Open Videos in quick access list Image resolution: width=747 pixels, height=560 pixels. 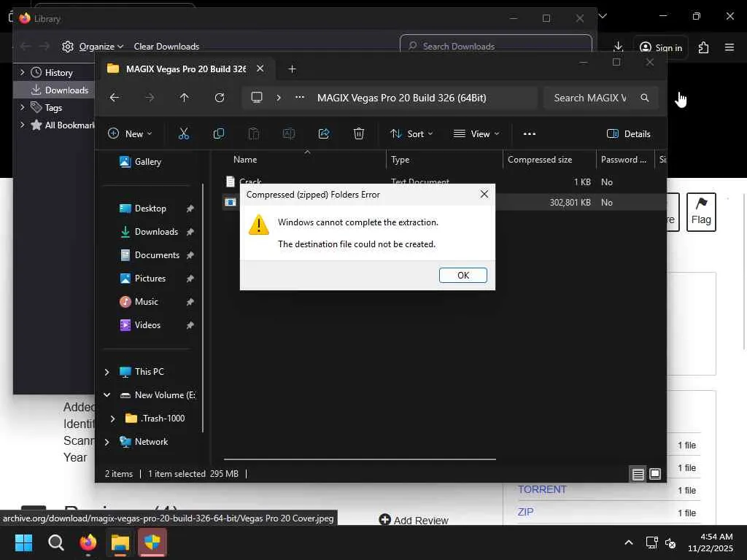pyautogui.click(x=147, y=325)
